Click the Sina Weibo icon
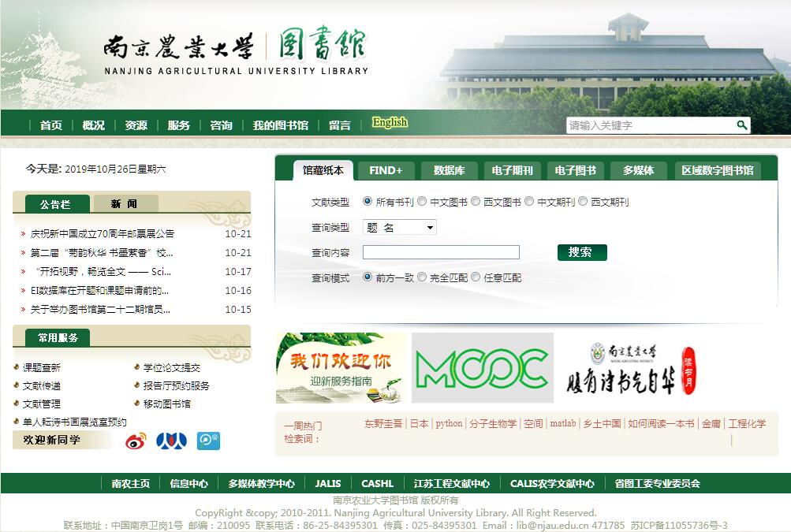Viewport: 791px width, 532px height. [x=136, y=441]
